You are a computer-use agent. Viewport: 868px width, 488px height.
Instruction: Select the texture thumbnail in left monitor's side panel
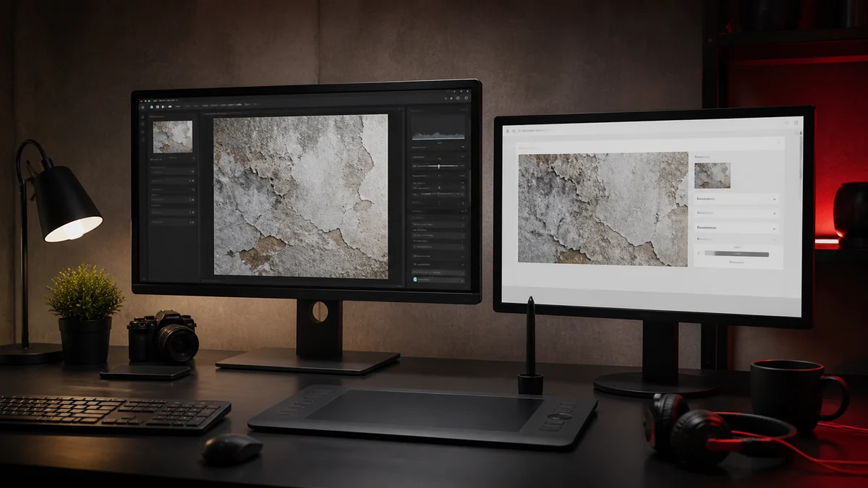pyautogui.click(x=173, y=137)
